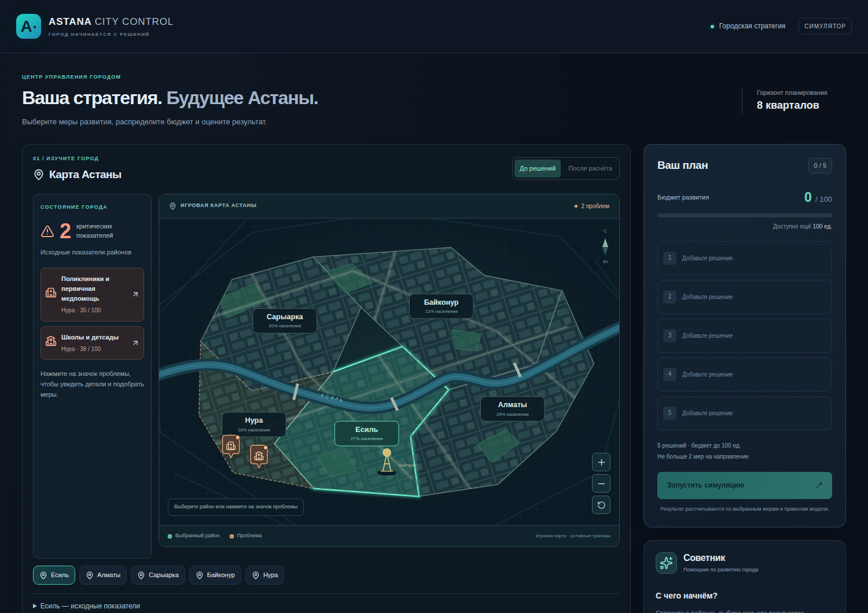Select the Сарыарка district chip below the map

158,575
